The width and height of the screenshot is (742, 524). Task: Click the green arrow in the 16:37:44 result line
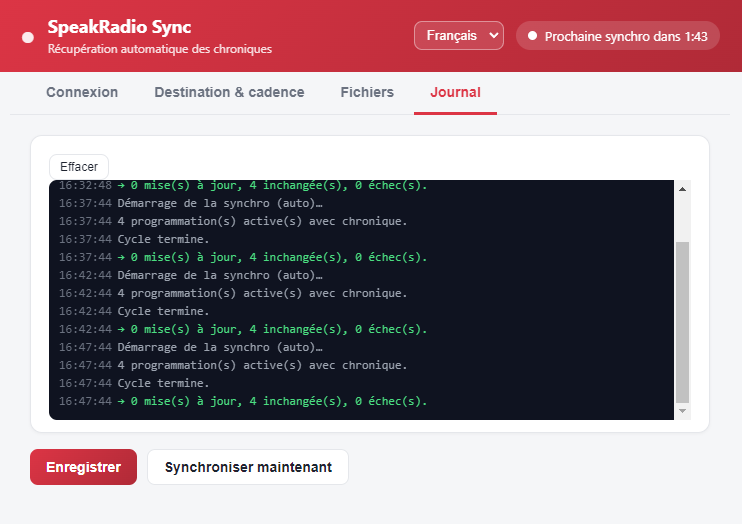click(121, 258)
